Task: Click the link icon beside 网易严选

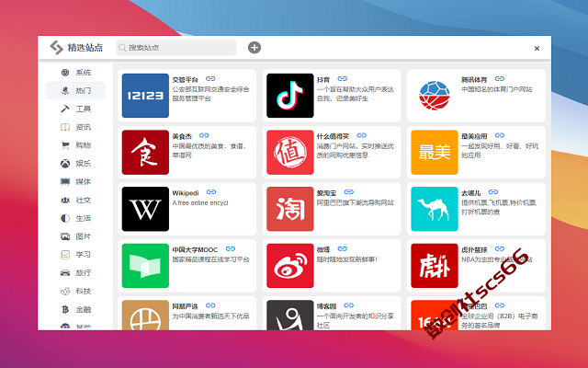Action: tap(210, 305)
